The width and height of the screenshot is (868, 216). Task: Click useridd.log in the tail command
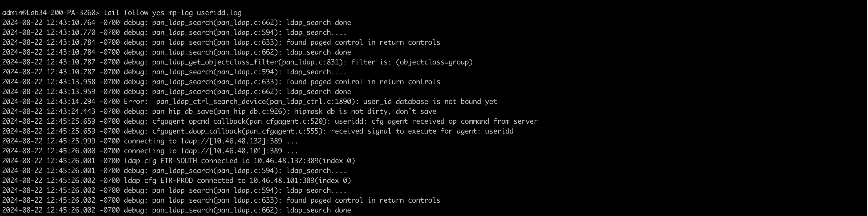coord(219,13)
